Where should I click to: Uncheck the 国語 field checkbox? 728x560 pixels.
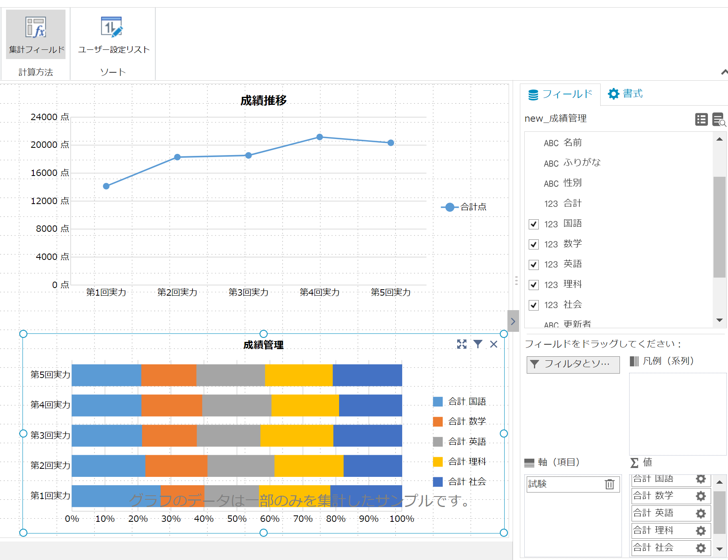(534, 224)
